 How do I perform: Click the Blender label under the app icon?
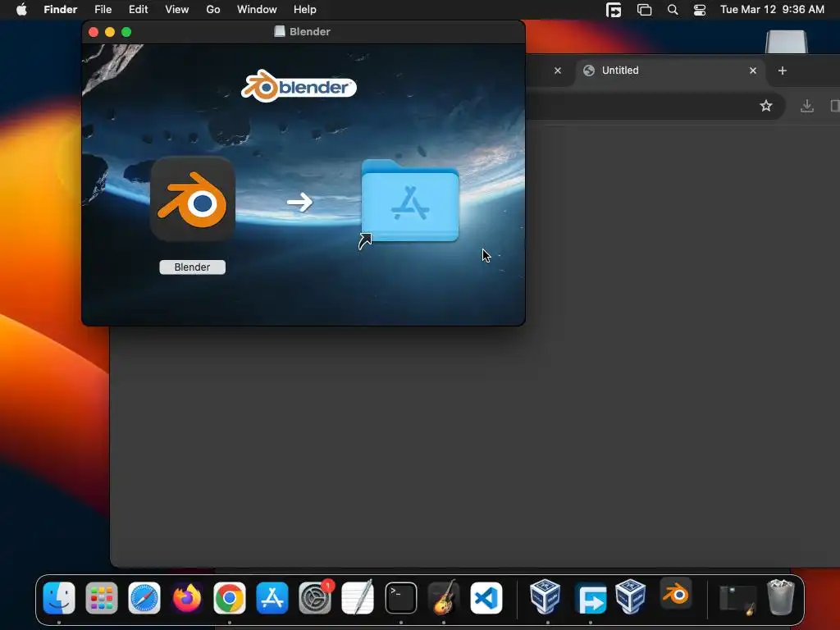pos(192,267)
